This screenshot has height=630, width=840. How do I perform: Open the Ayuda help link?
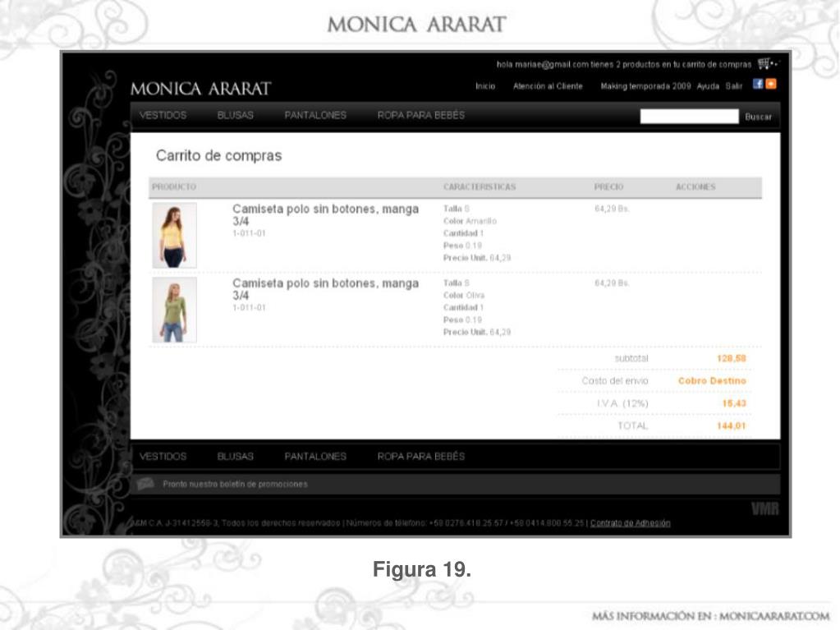tap(708, 86)
